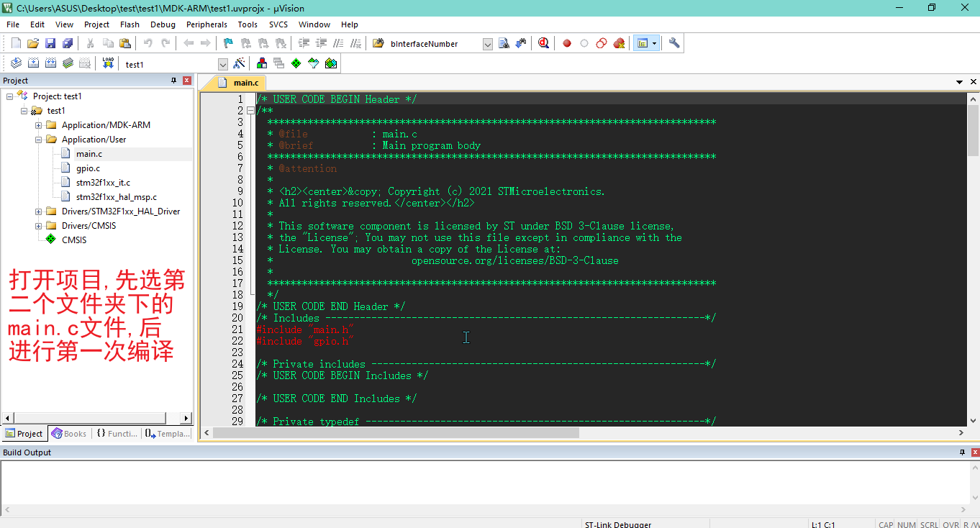This screenshot has height=528, width=980.
Task: Rebuild all target files icon
Action: pyautogui.click(x=50, y=63)
